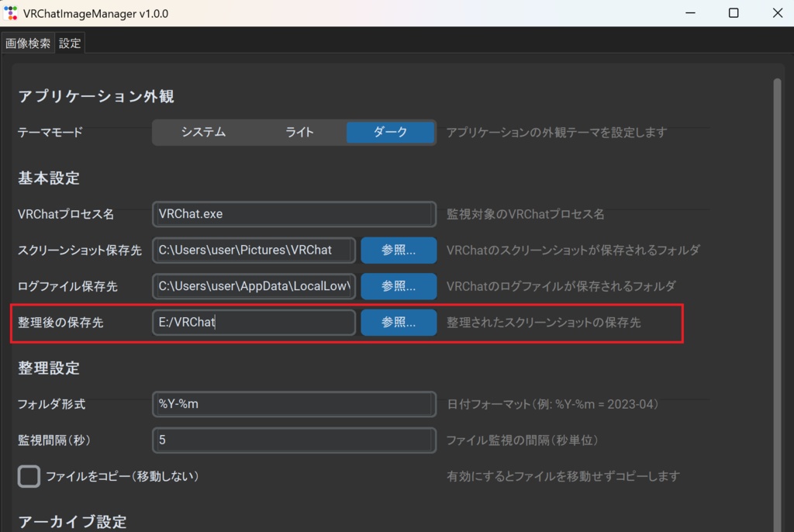Switch the theme to ライト
The image size is (794, 532).
tap(299, 132)
